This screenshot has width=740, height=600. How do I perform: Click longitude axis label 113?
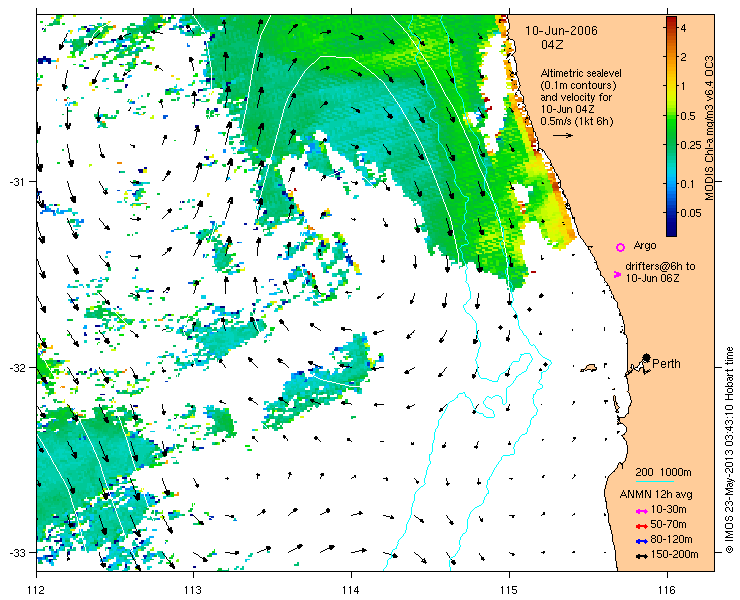(x=193, y=590)
